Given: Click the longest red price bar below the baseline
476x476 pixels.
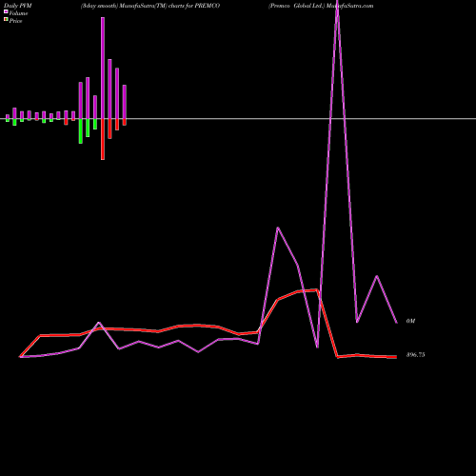Looking at the screenshot, I should [x=103, y=139].
